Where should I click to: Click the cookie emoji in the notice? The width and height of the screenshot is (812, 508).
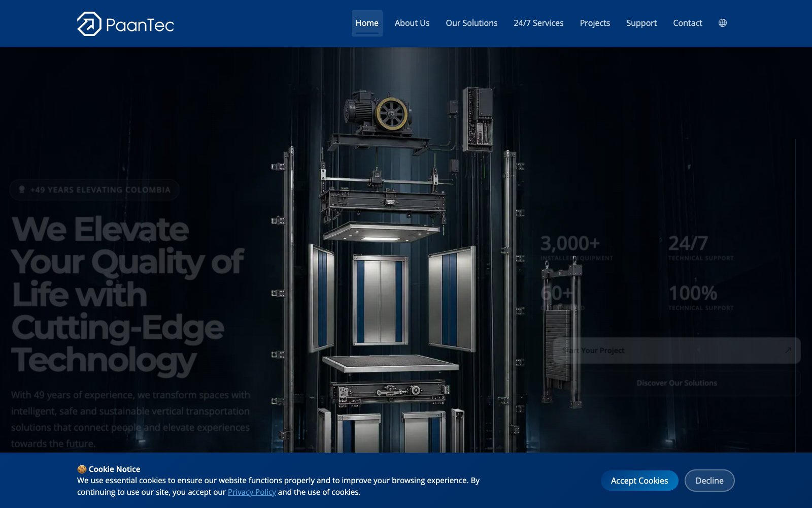coord(82,469)
